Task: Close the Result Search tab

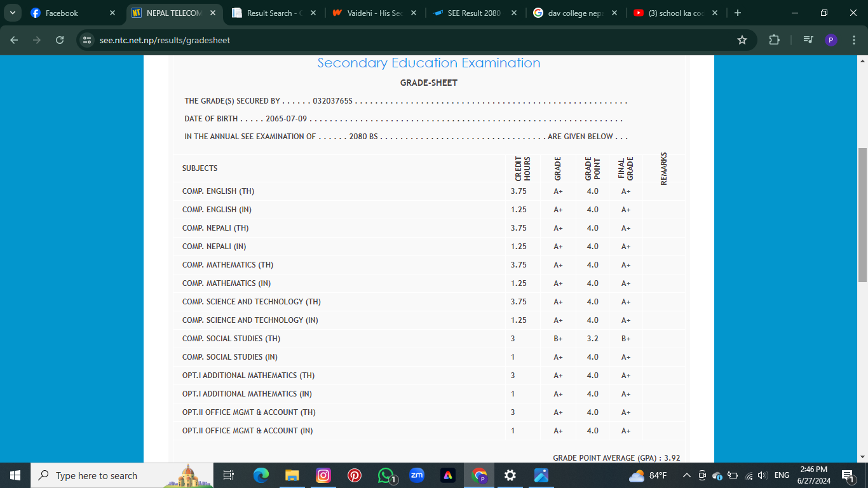Action: (313, 13)
